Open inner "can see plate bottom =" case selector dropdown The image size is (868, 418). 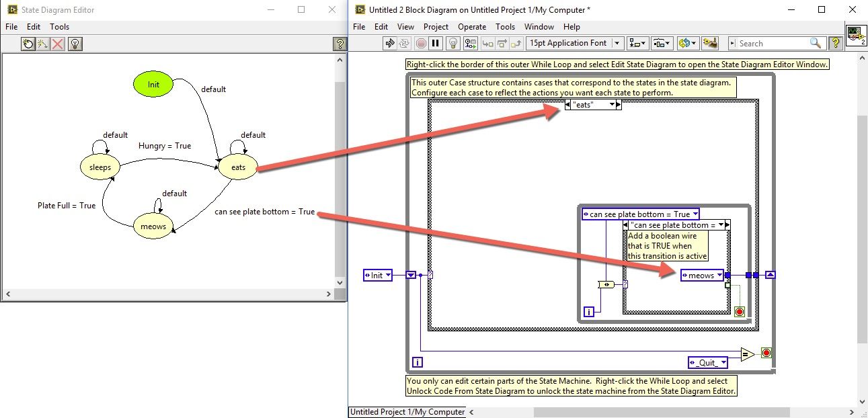pyautogui.click(x=721, y=225)
